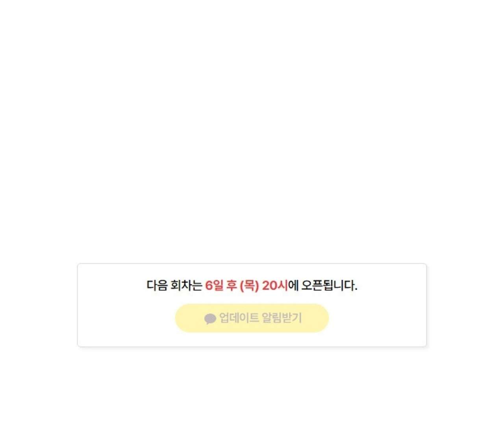Click the red '6일 후' countdown text
The width and height of the screenshot is (504, 435).
(221, 285)
